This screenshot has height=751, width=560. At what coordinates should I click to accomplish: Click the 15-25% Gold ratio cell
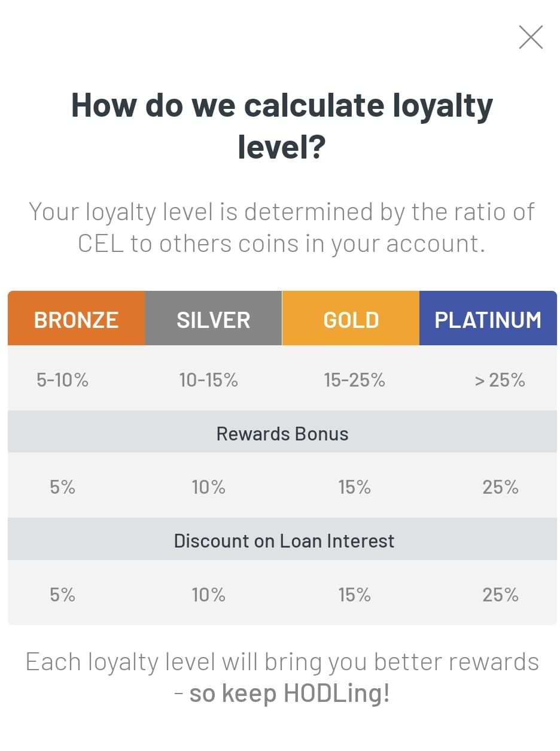(x=354, y=380)
